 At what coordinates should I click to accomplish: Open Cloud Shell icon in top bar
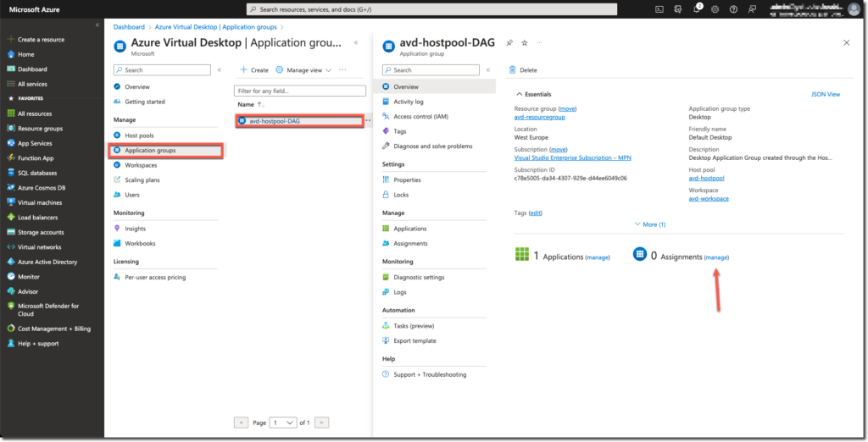[659, 9]
